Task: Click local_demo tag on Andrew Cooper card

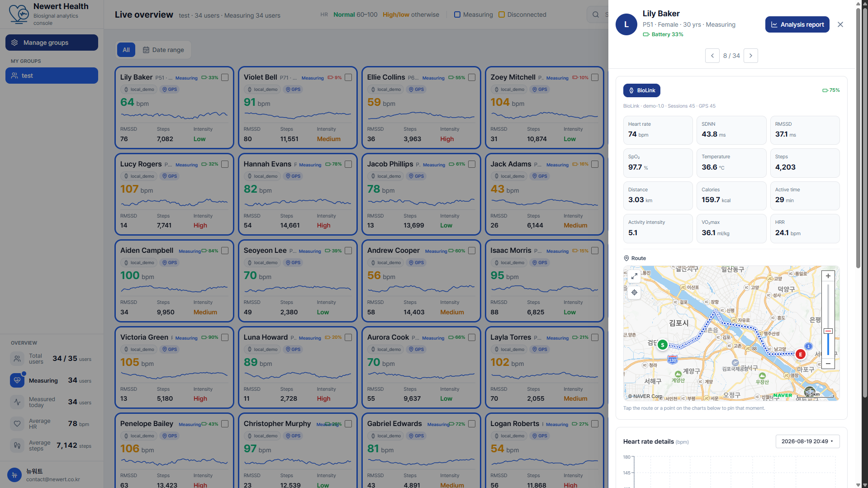Action: coord(385,263)
